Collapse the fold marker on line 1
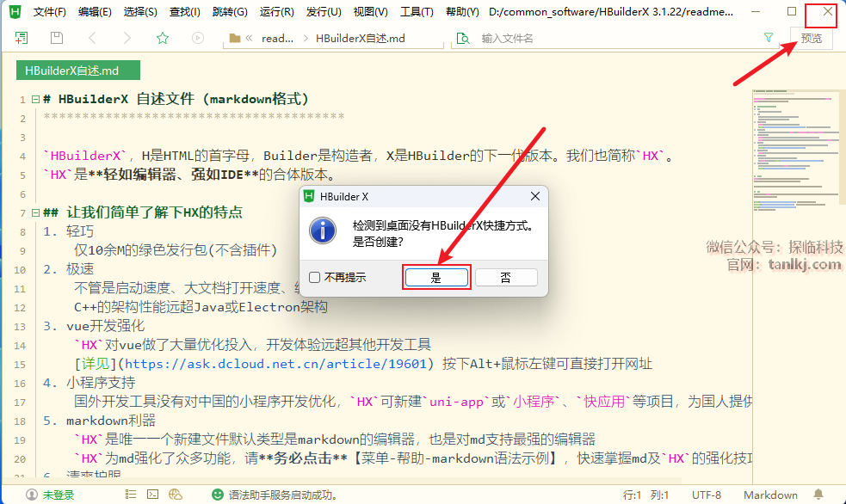Image resolution: width=846 pixels, height=504 pixels. tap(35, 99)
